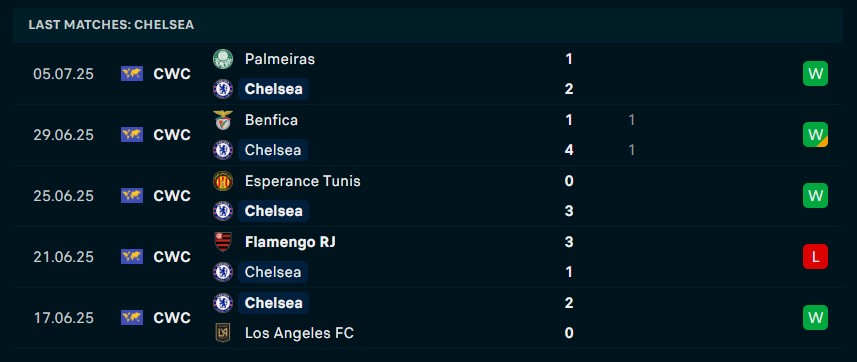This screenshot has height=362, width=857.
Task: Click the Esperance Tunis crest icon
Action: (x=222, y=181)
